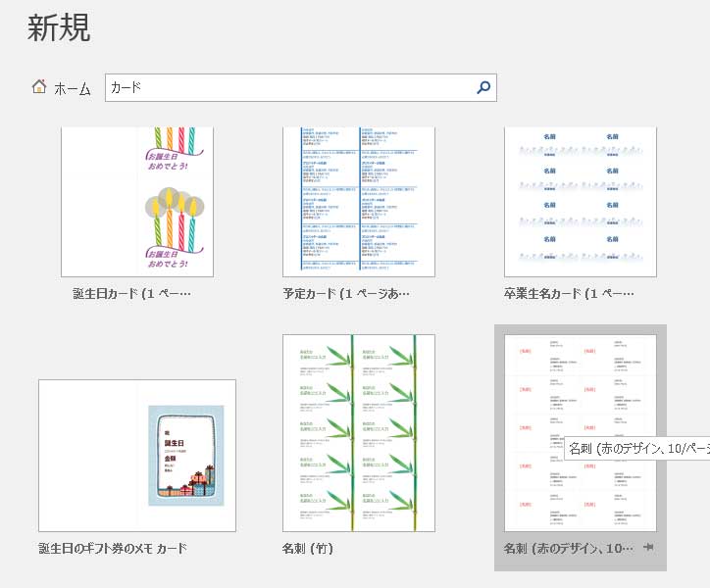Click the 卒業生名カード (1 ペー… caption
Image resolution: width=710 pixels, height=588 pixels.
coord(570,293)
